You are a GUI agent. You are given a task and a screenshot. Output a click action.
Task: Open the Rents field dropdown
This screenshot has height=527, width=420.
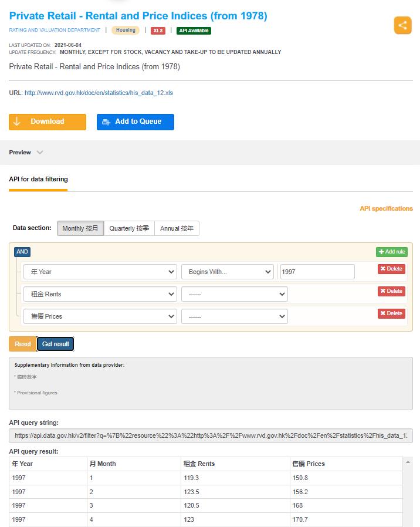[100, 294]
